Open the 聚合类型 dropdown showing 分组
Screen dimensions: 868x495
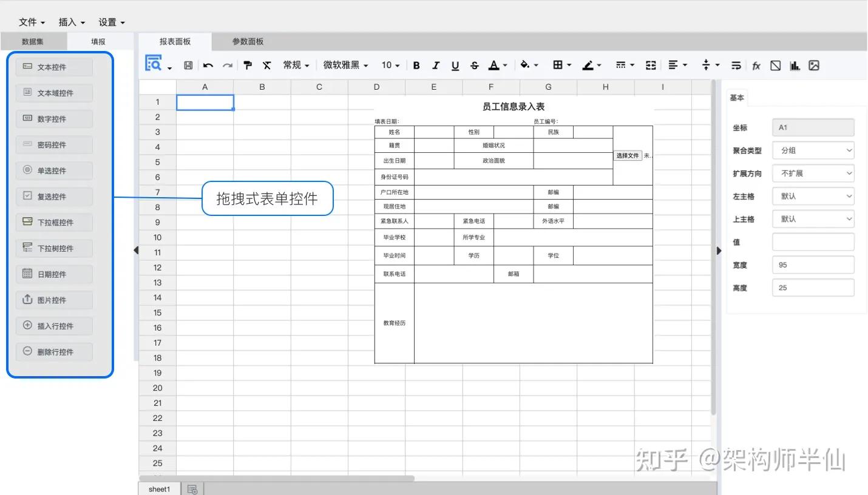click(x=813, y=150)
